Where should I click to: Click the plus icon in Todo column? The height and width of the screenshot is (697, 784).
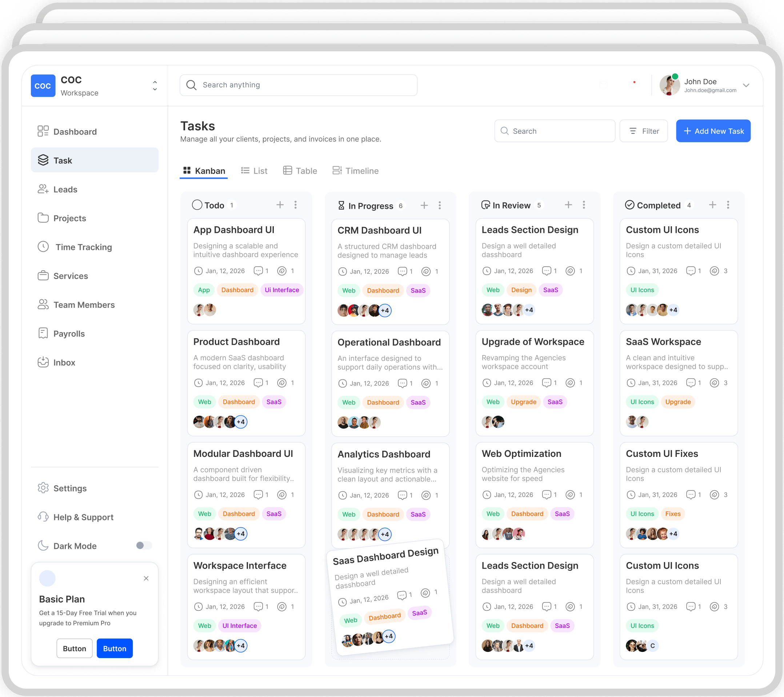point(280,205)
